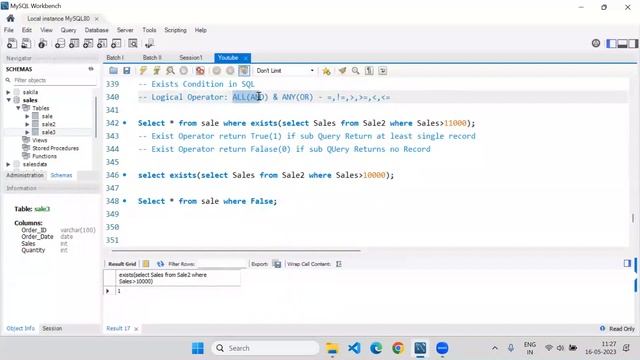
Task: Switch to the Session1 tab
Action: [191, 58]
